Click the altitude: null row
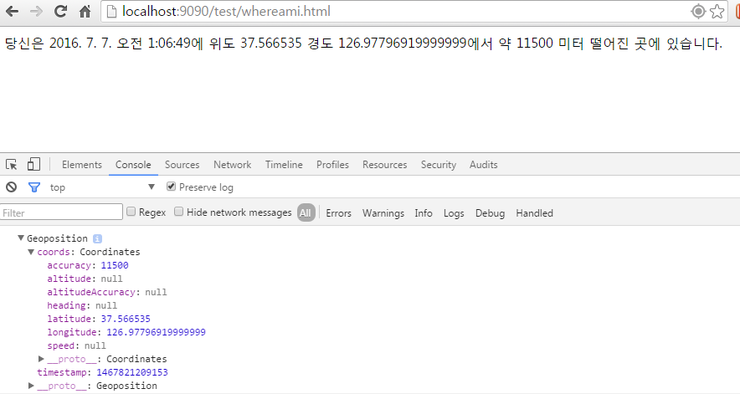This screenshot has height=394, width=740. tap(85, 279)
